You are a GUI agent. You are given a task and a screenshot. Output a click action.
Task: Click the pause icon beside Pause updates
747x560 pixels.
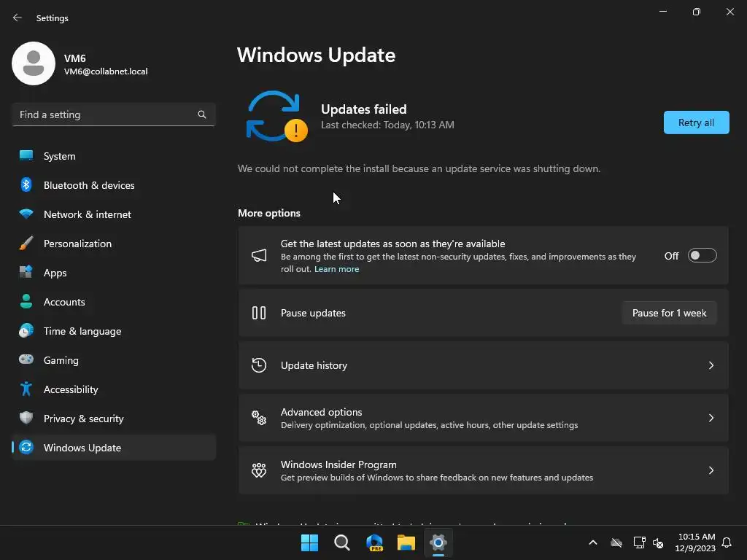pos(259,313)
